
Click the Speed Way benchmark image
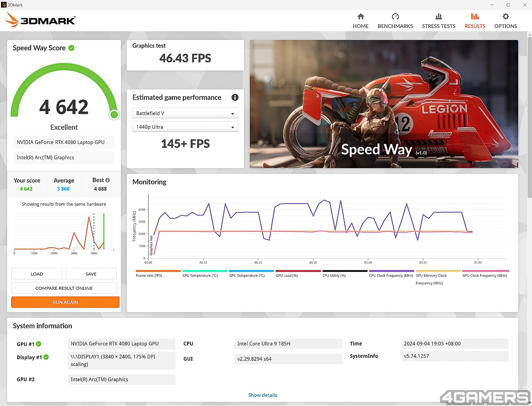tap(384, 104)
